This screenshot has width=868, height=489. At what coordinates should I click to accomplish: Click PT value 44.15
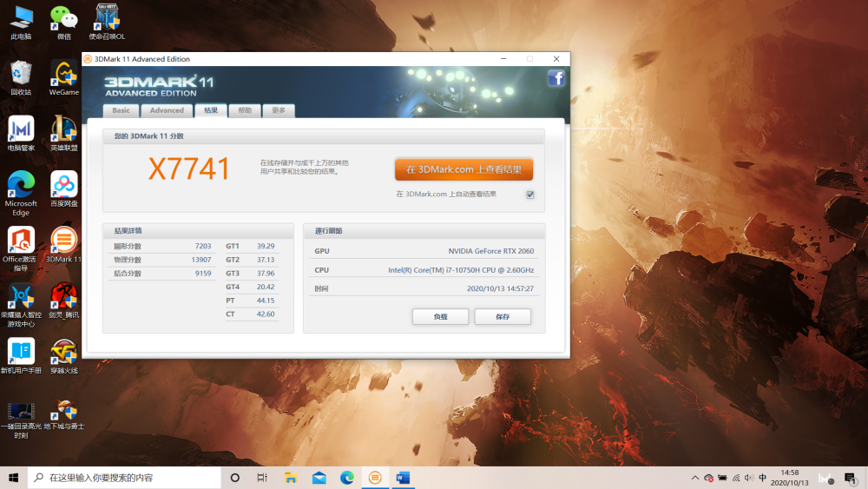tap(266, 301)
